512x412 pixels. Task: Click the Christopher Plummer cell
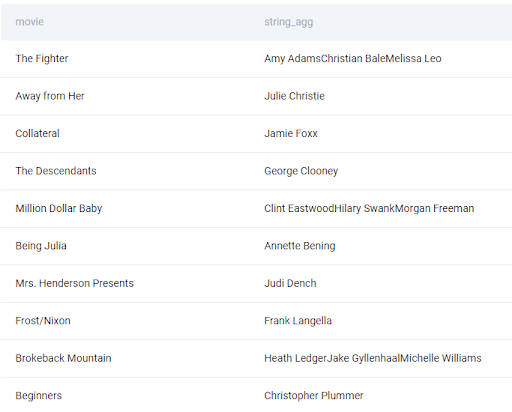[314, 396]
